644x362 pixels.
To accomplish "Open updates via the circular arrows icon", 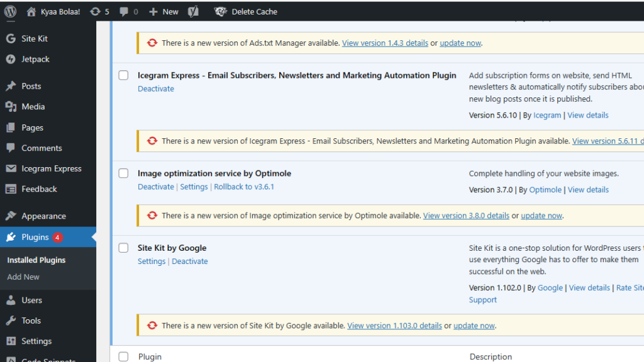I will (x=96, y=11).
